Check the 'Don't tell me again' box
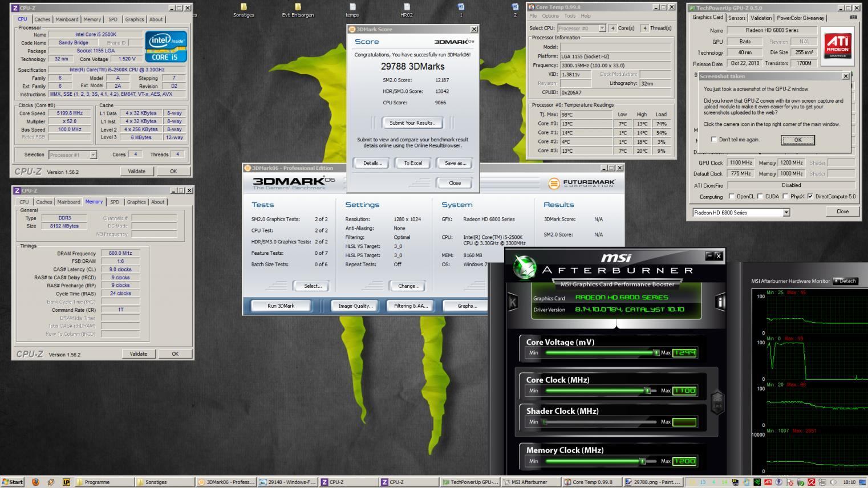868x488 pixels. point(713,139)
